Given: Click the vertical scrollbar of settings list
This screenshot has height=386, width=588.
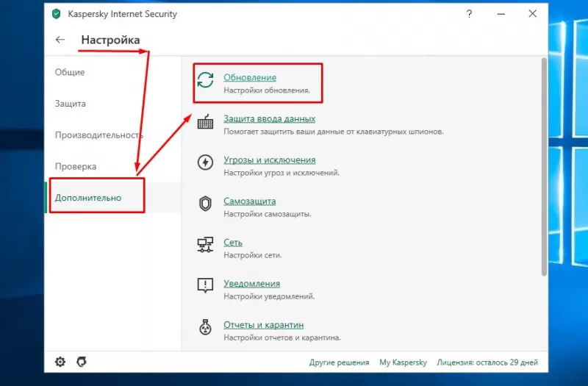Looking at the screenshot, I should [544, 167].
